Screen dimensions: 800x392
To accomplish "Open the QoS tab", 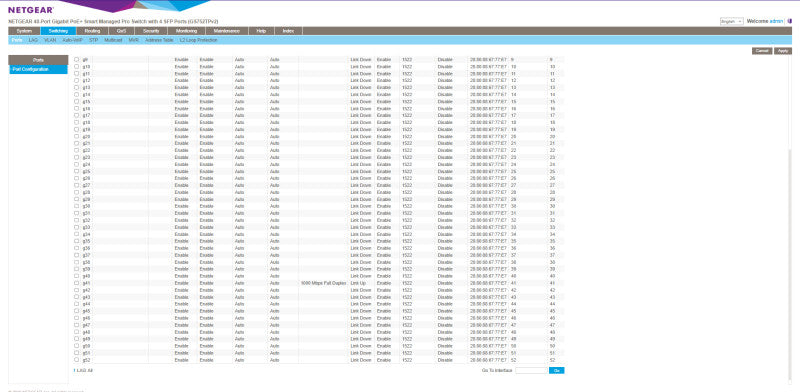I will click(x=121, y=31).
